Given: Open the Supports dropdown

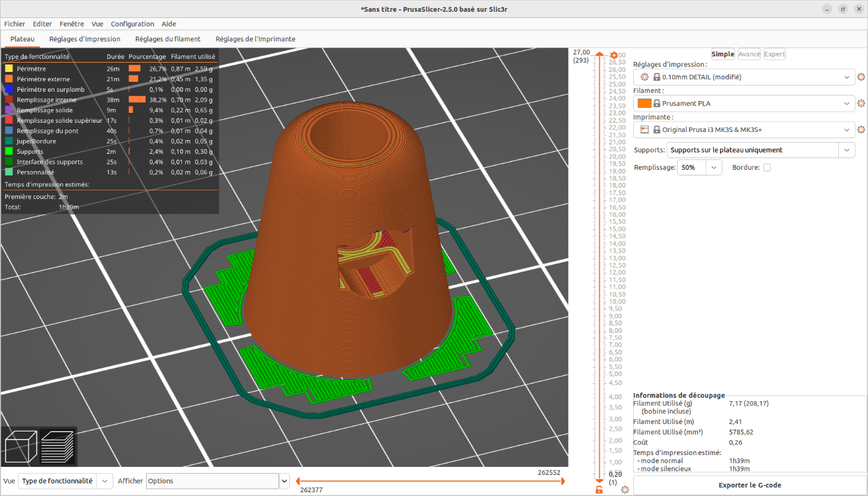Looking at the screenshot, I should click(846, 150).
